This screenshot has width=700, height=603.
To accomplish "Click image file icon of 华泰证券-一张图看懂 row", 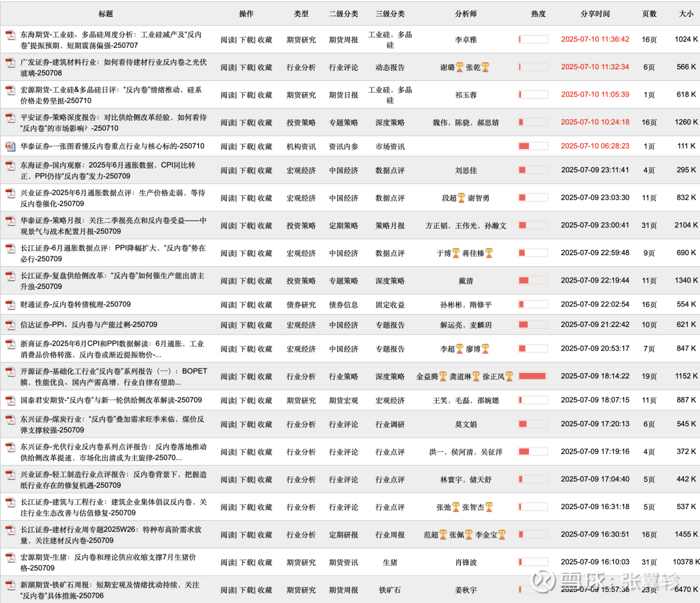I will pyautogui.click(x=10, y=146).
